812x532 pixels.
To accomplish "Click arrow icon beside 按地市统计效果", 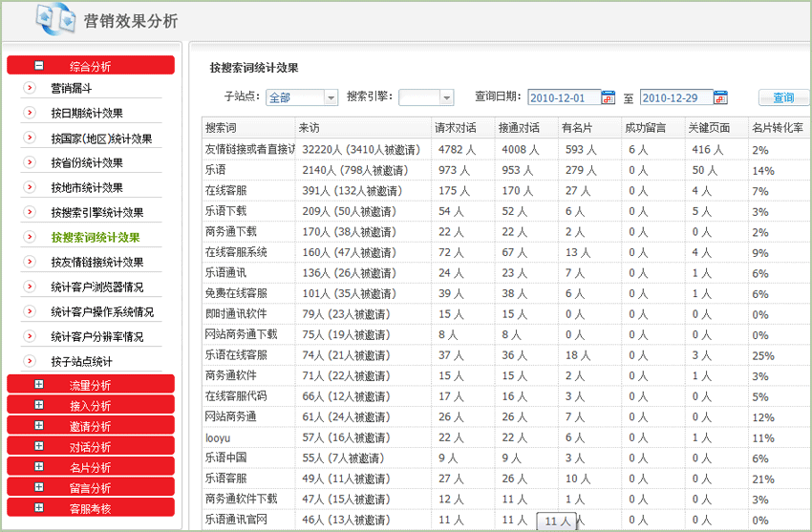I will (x=30, y=187).
